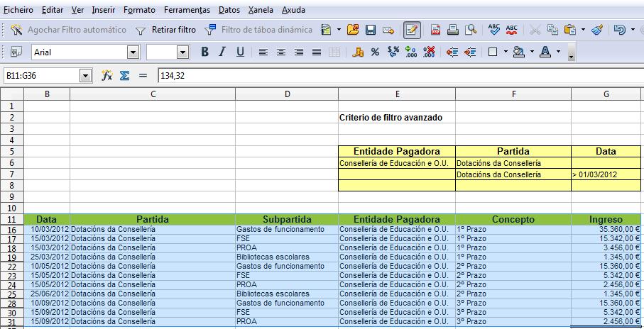
Task: Run the spelling check
Action: click(x=494, y=30)
